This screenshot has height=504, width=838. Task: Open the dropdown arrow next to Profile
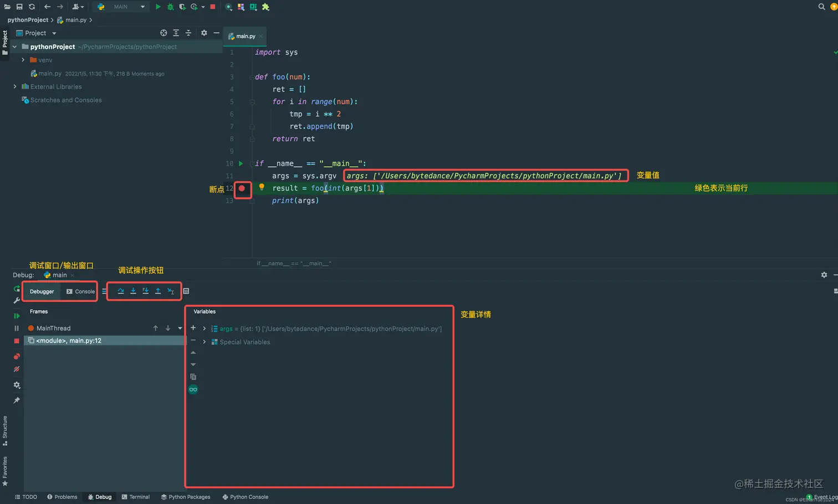[x=203, y=7]
